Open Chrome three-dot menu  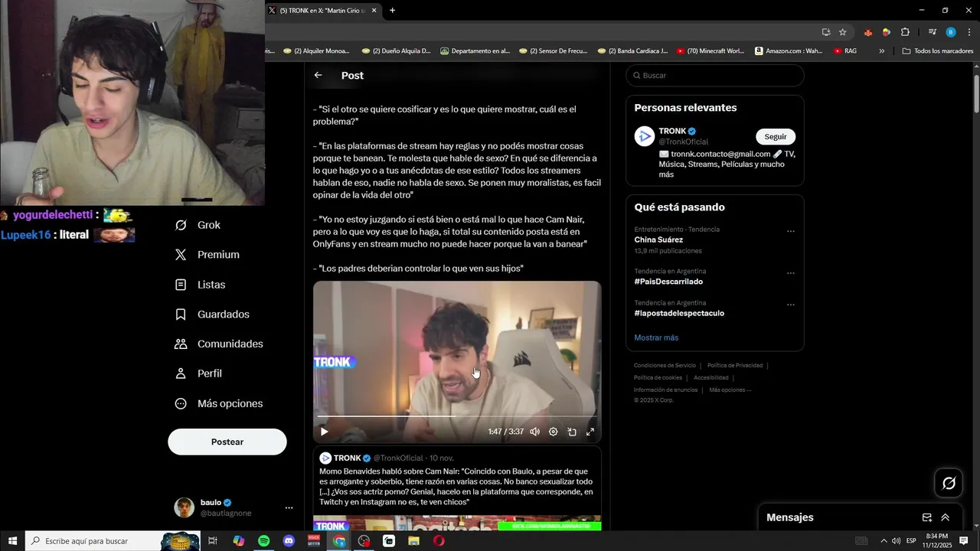[969, 32]
